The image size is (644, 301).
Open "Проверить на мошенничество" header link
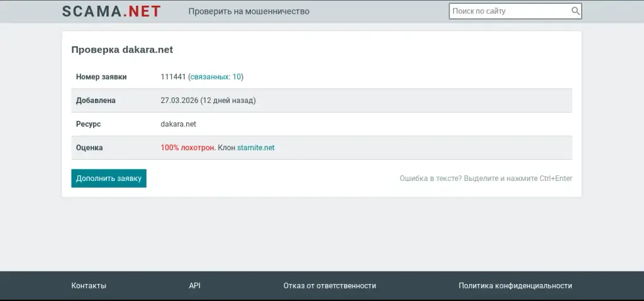coord(249,11)
